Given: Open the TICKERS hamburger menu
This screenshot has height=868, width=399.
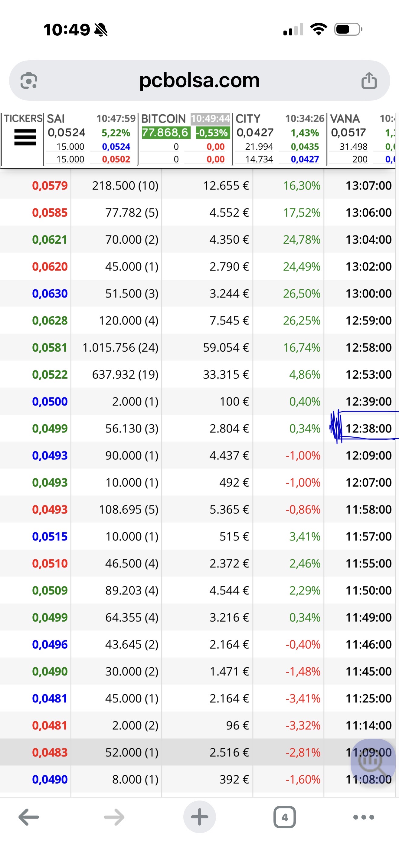Looking at the screenshot, I should [x=25, y=137].
